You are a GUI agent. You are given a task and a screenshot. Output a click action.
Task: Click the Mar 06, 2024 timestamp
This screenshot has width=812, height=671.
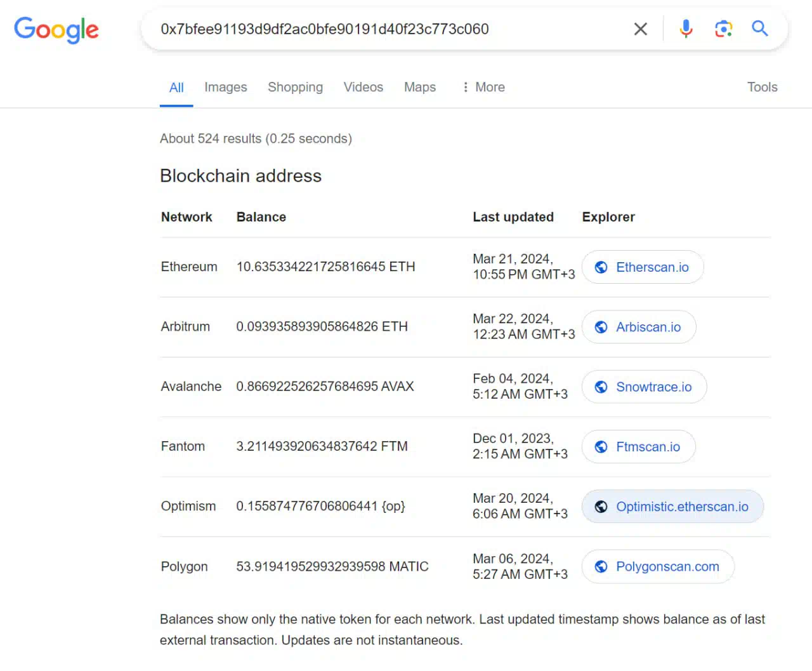click(x=520, y=566)
